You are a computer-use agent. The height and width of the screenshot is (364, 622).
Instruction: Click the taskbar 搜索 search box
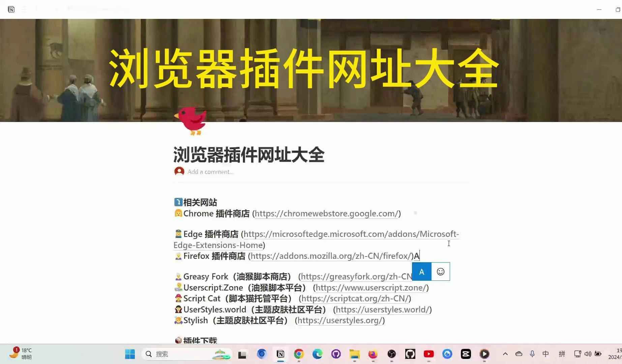(x=187, y=354)
